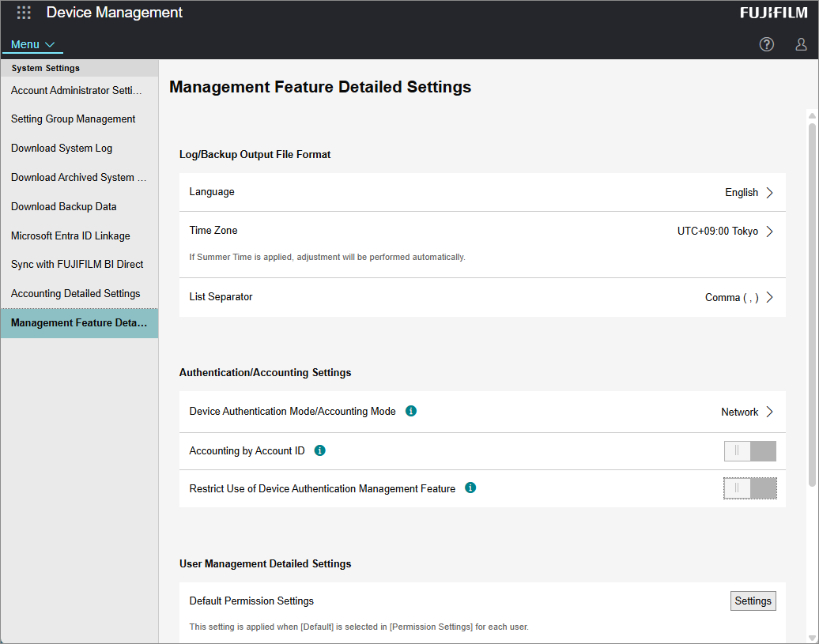Open Account Administrator Settings in sidebar
This screenshot has height=644, width=819.
pos(79,90)
